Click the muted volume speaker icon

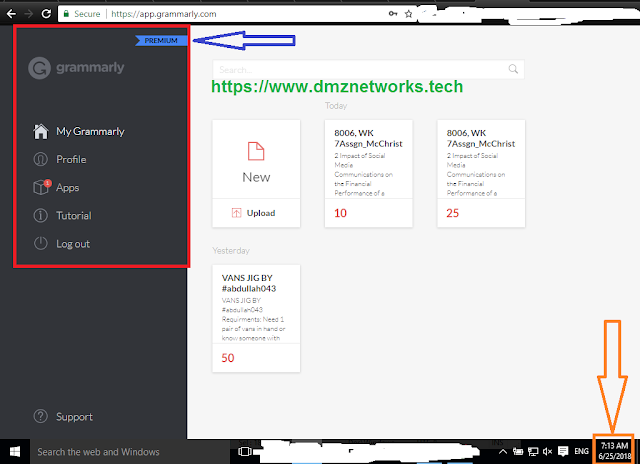(547, 451)
